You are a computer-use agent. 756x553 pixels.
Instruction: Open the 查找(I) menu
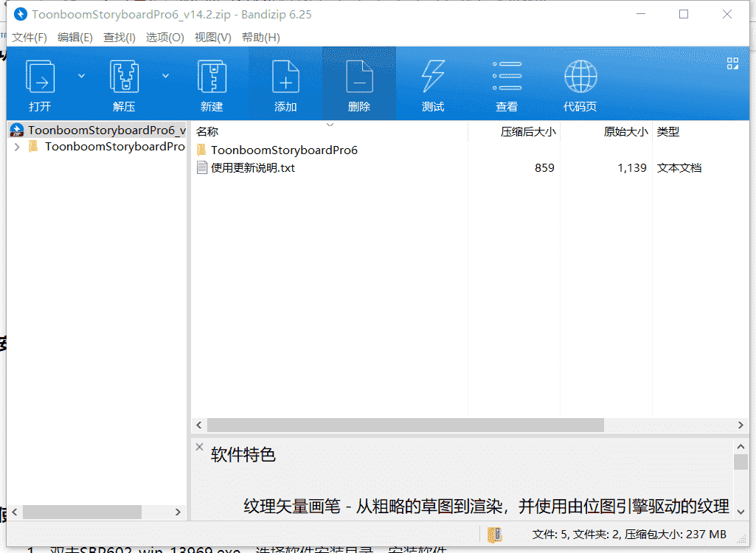click(x=119, y=37)
